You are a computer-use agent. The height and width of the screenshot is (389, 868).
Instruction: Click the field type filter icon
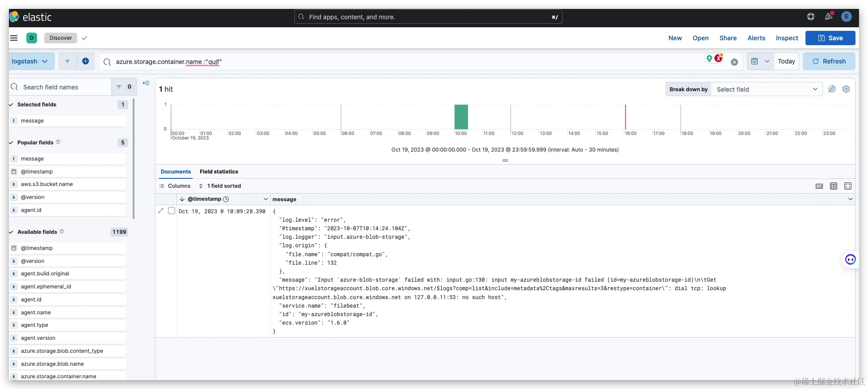(x=124, y=87)
